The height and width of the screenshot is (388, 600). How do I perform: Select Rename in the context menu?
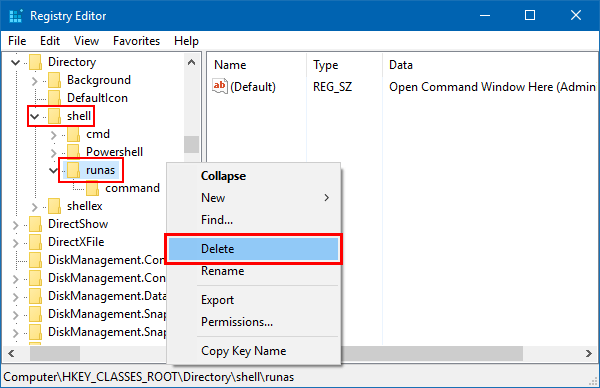[253, 271]
